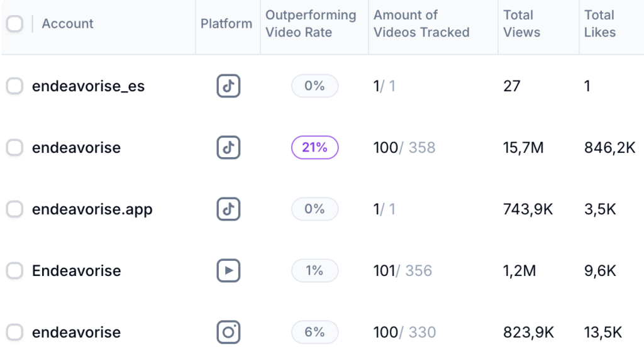
Task: Select the endeavorise.app row checkbox
Action: (x=14, y=209)
